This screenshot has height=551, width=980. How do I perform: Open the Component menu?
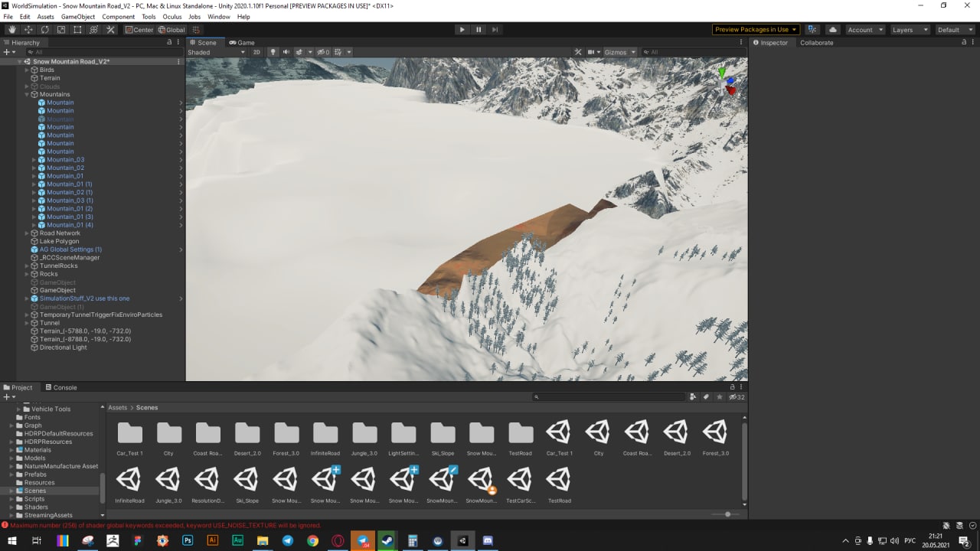click(118, 17)
